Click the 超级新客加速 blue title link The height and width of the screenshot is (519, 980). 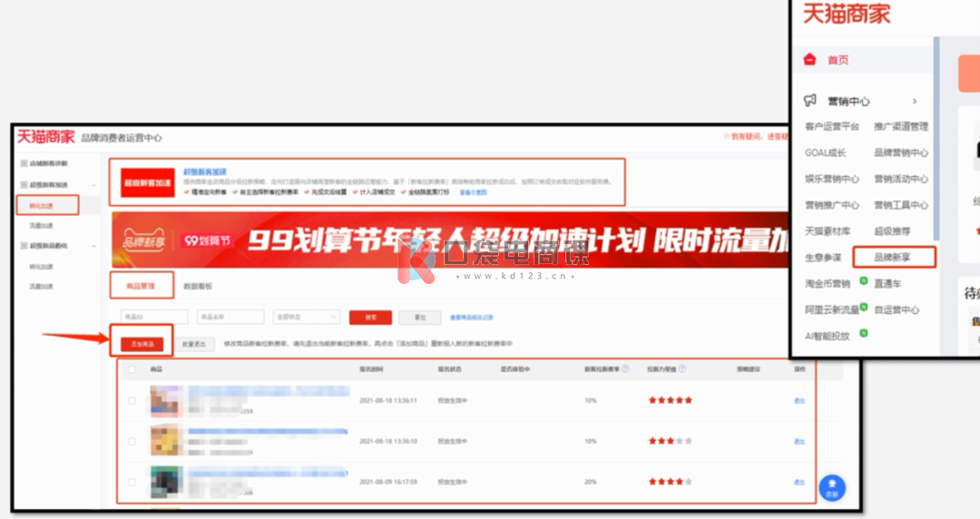click(205, 172)
